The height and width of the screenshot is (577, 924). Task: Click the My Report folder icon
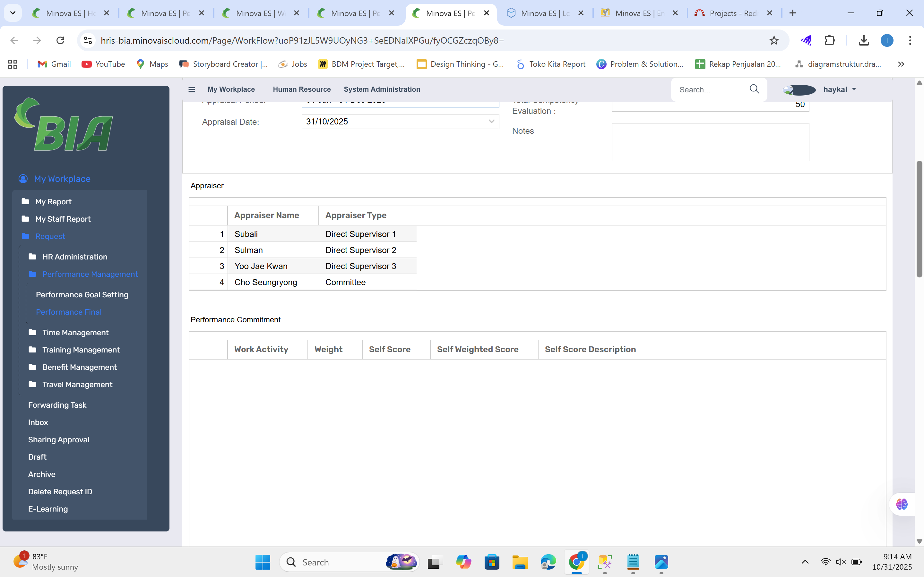26,201
